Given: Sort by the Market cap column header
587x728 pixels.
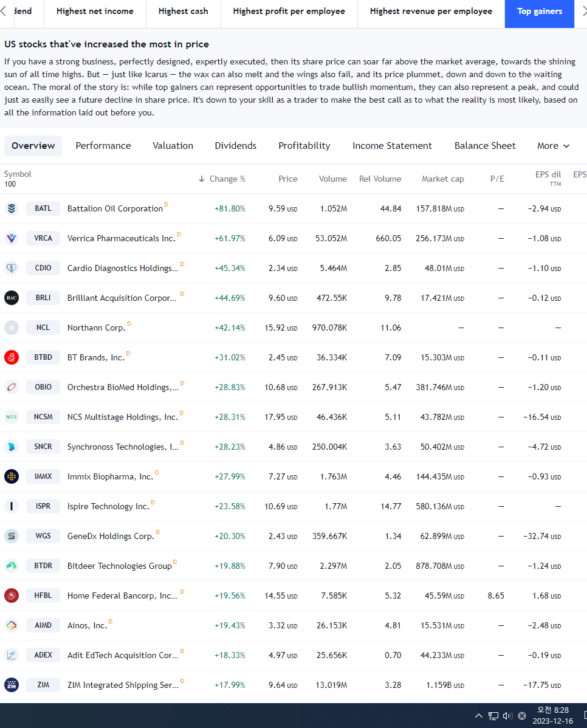Looking at the screenshot, I should [x=442, y=179].
